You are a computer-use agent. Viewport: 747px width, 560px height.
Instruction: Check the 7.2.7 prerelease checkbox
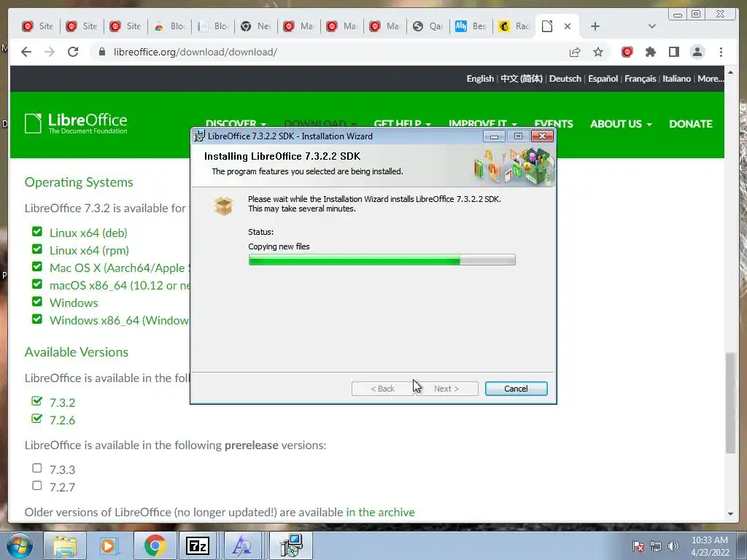37,486
